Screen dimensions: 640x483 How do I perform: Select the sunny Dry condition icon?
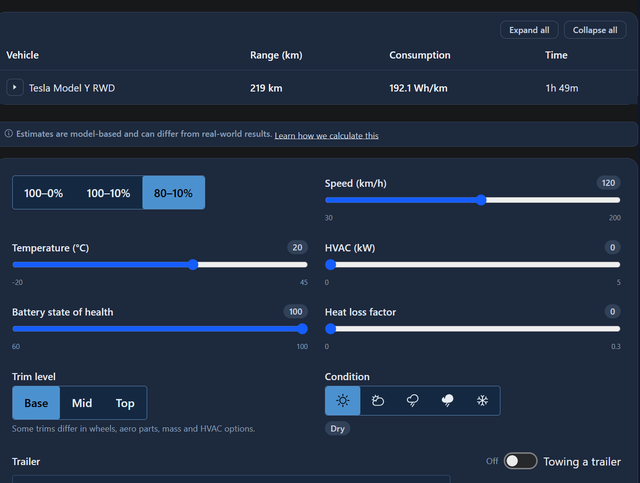(342, 401)
